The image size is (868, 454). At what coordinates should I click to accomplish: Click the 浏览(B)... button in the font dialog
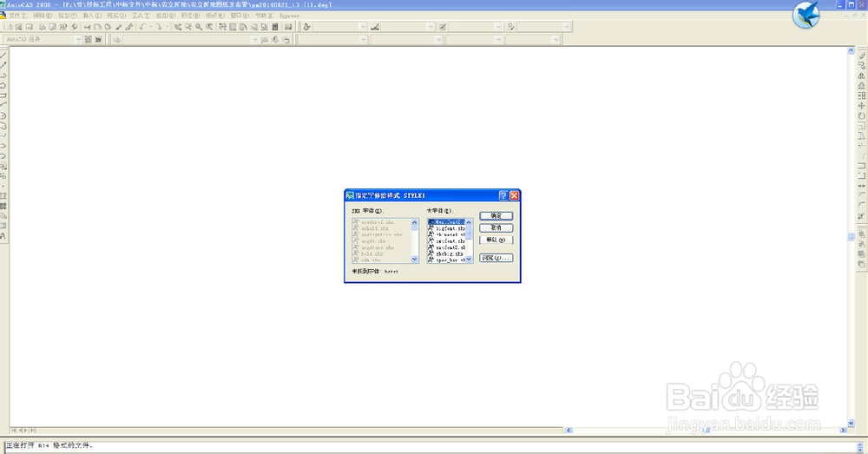pos(496,258)
